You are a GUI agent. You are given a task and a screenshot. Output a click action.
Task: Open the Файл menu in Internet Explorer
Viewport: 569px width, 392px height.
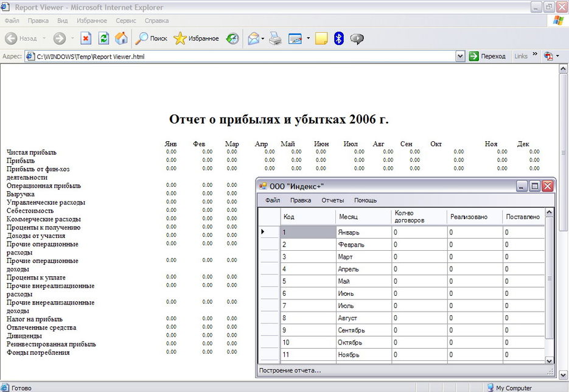[12, 21]
